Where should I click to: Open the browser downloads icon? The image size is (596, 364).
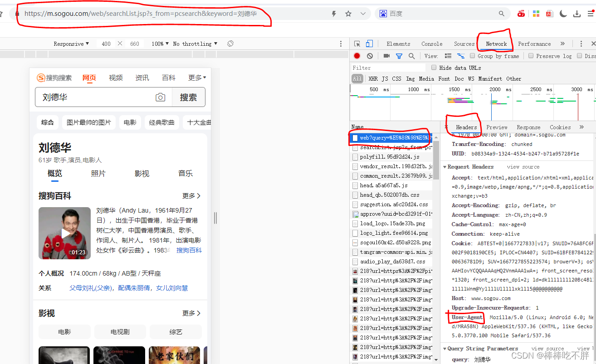(577, 14)
